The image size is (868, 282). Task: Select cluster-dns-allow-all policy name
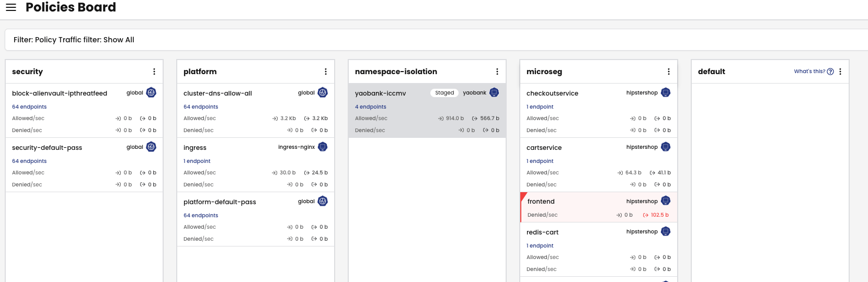point(218,93)
